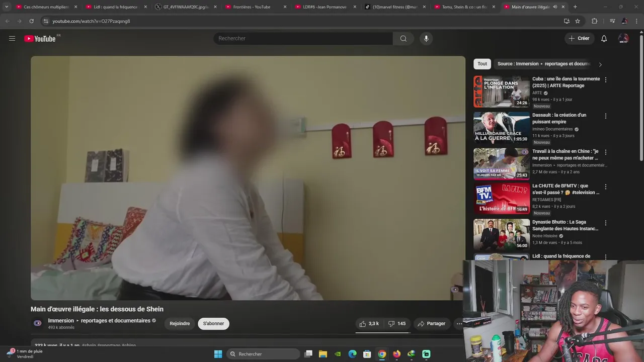Click the Partager share button
644x362 pixels.
point(431,324)
